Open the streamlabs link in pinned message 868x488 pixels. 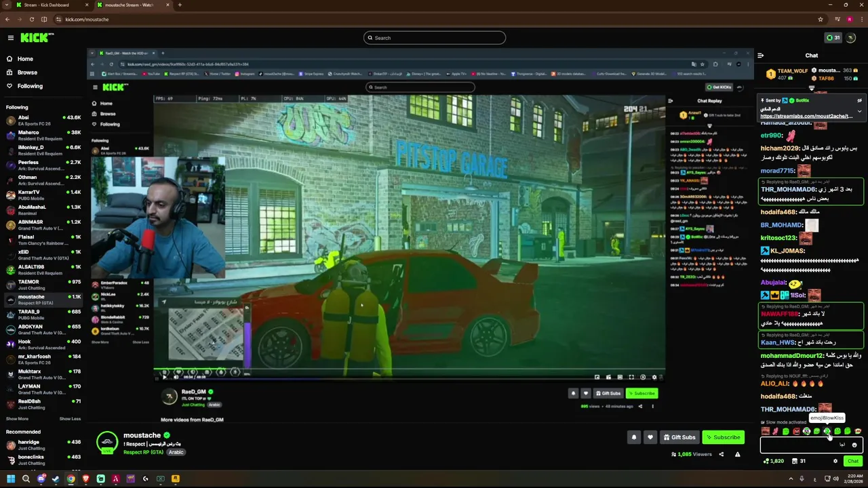pyautogui.click(x=806, y=116)
